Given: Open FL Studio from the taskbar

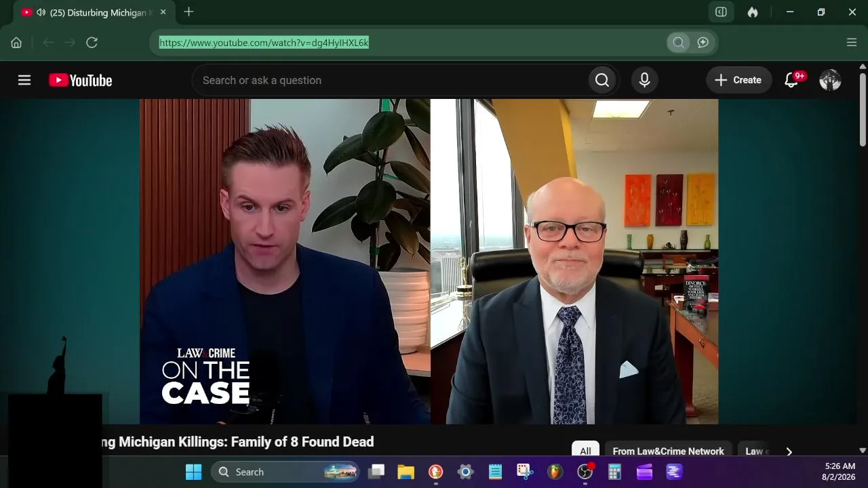Looking at the screenshot, I should point(555,472).
